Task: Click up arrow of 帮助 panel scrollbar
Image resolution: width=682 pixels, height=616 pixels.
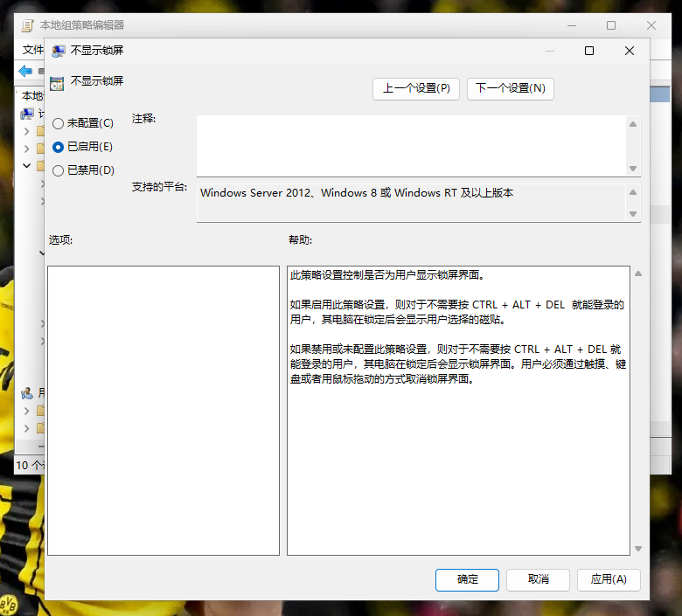Action: pyautogui.click(x=638, y=273)
